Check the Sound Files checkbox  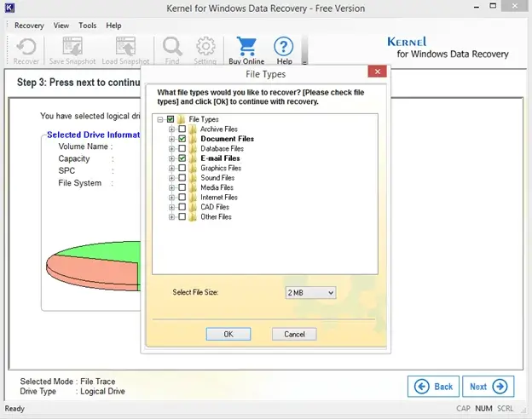[182, 178]
